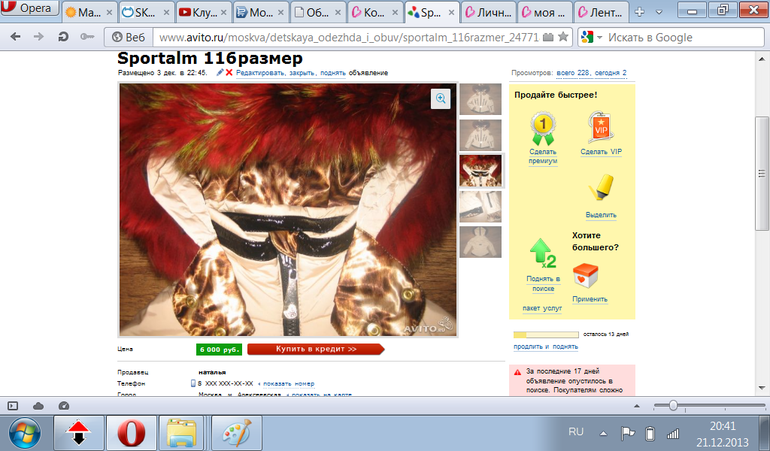Click the Купить в кредит button

[x=316, y=349]
